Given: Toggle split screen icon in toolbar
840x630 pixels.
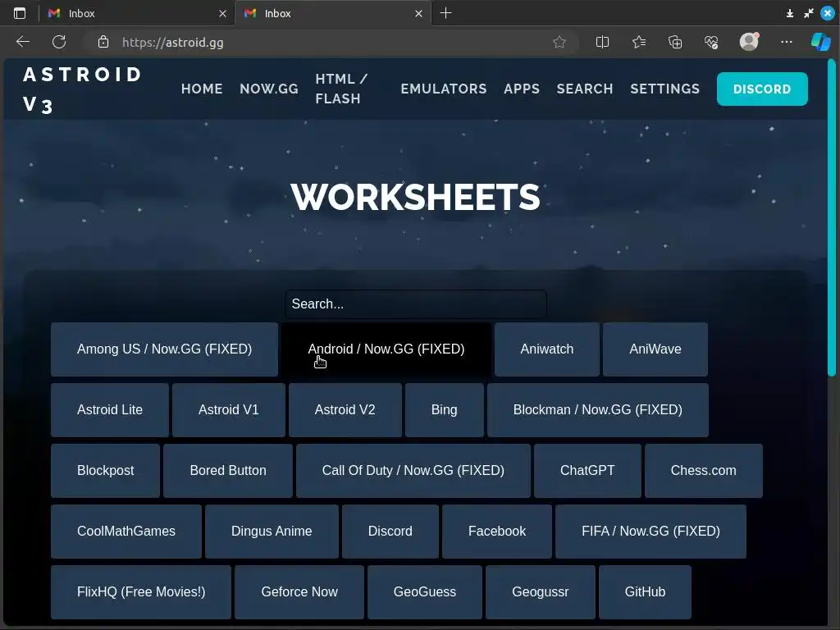Looking at the screenshot, I should tap(602, 42).
